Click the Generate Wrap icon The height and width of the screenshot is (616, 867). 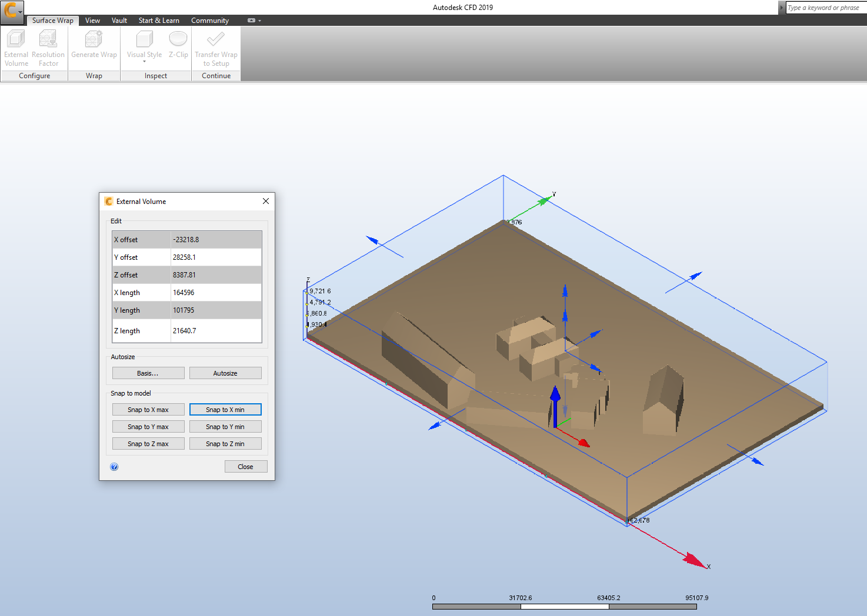point(94,45)
